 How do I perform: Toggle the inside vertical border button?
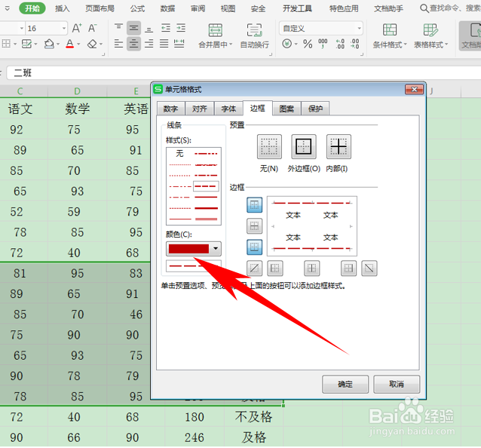311,268
